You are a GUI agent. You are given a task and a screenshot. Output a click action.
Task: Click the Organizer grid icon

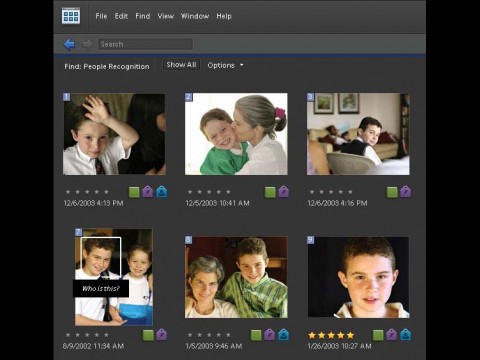pyautogui.click(x=71, y=16)
